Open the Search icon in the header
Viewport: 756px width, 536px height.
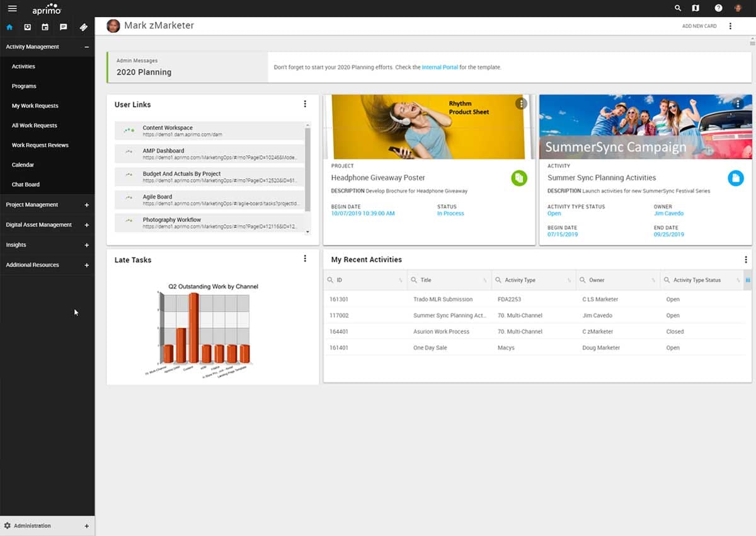pyautogui.click(x=677, y=8)
